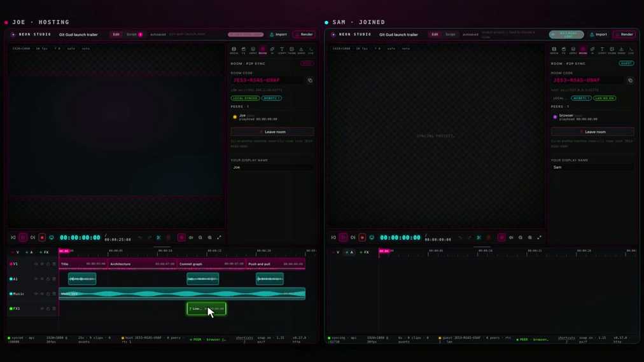Viewport: 644px width, 362px height.
Task: Toggle the lock on the FX1 track
Action: click(x=48, y=309)
